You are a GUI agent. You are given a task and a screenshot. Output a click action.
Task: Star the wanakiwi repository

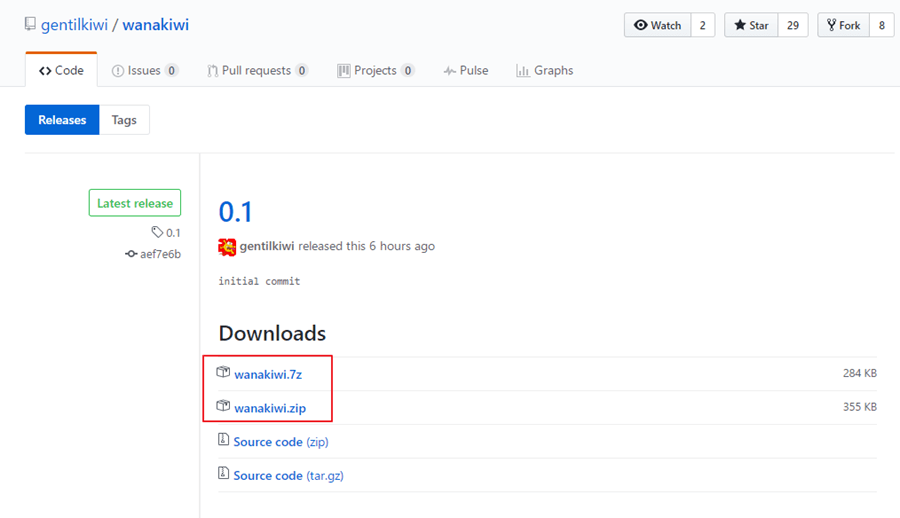point(751,25)
